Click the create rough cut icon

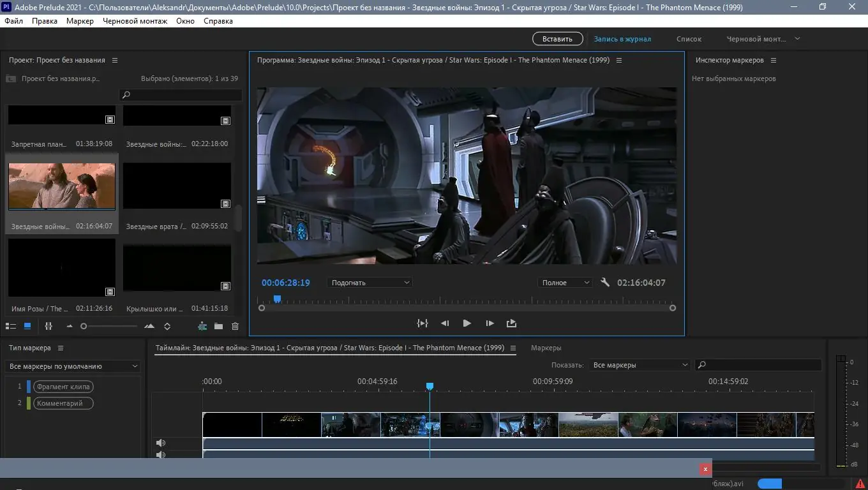[202, 326]
